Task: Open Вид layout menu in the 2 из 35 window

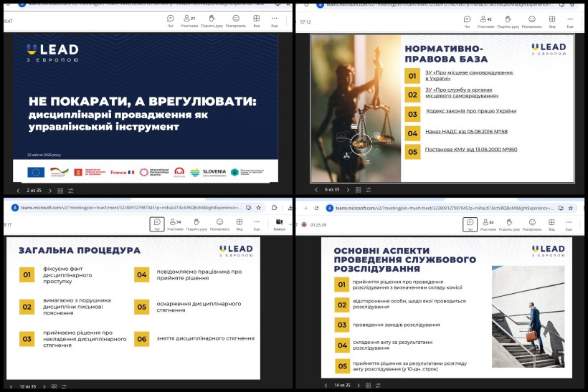Action: point(257,21)
